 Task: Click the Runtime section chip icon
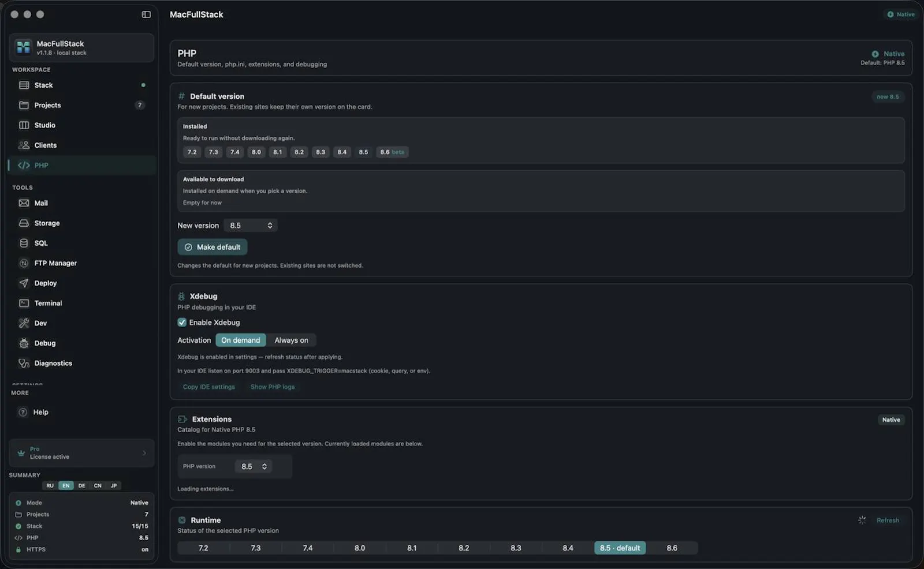(182, 520)
